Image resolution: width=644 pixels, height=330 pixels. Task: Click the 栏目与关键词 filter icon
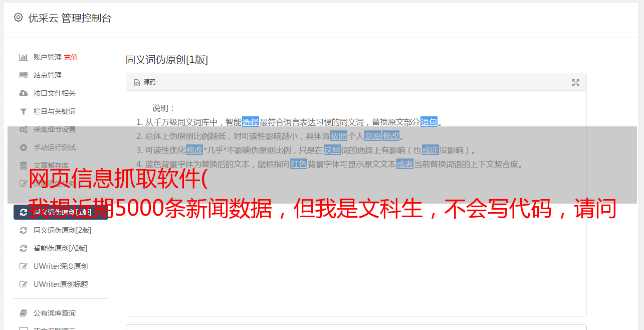coord(23,111)
